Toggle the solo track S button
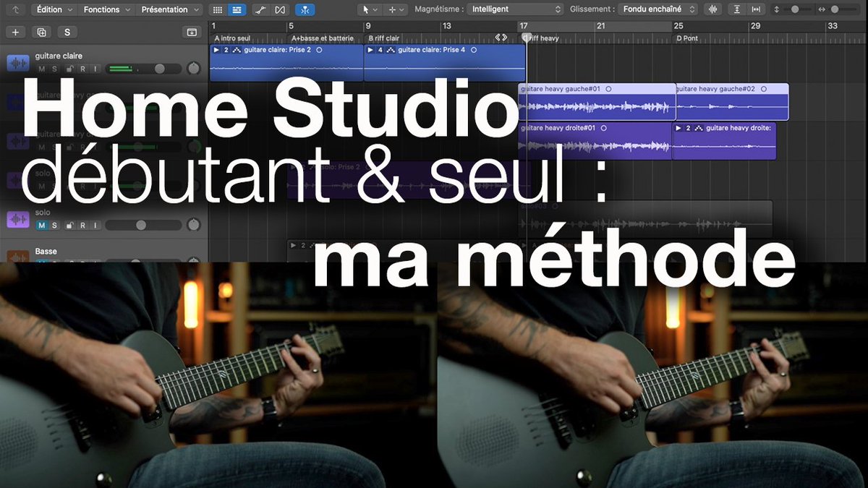The width and height of the screenshot is (868, 488). pos(54,226)
